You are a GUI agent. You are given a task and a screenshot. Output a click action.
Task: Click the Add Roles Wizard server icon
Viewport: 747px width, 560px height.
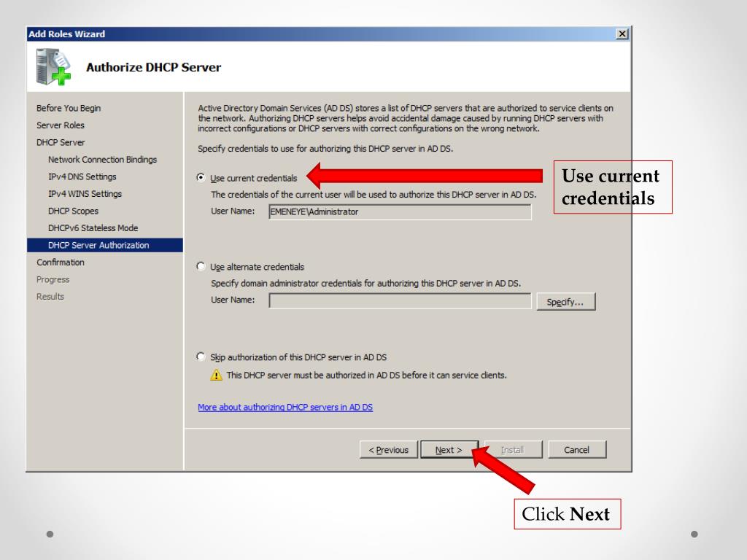tap(53, 67)
